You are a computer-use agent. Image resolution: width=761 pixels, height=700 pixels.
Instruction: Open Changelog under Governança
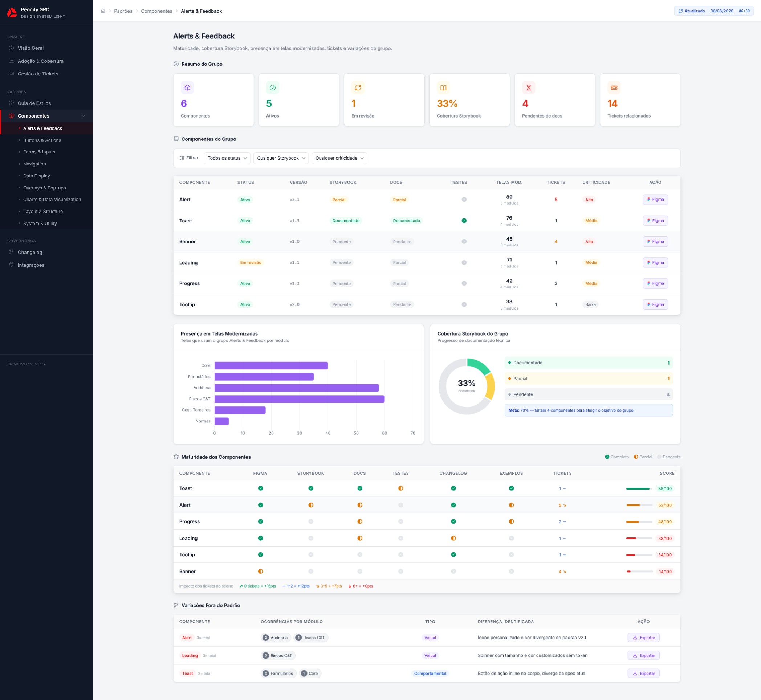click(30, 252)
